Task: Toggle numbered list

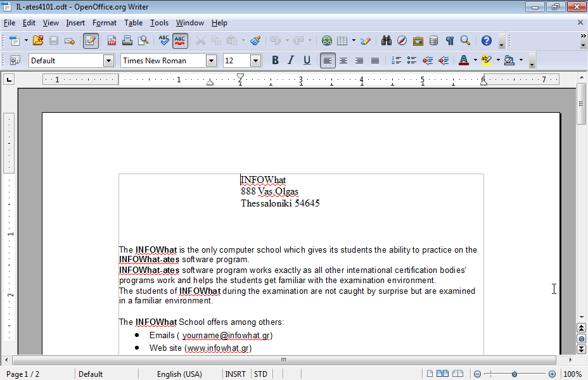Action: pyautogui.click(x=396, y=60)
